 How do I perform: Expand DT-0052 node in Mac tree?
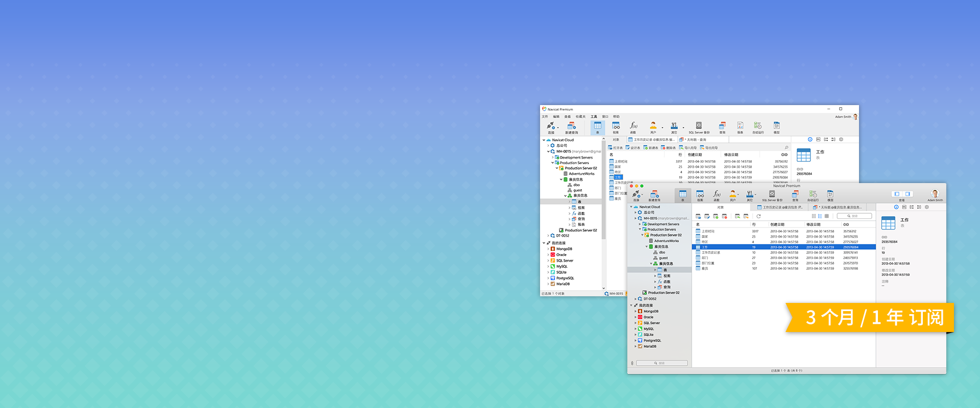point(635,299)
